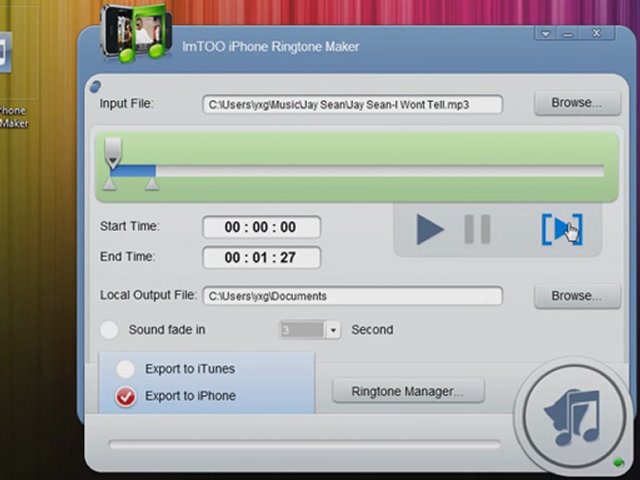Click the playhead slider handle
The height and width of the screenshot is (480, 640).
pos(113,152)
